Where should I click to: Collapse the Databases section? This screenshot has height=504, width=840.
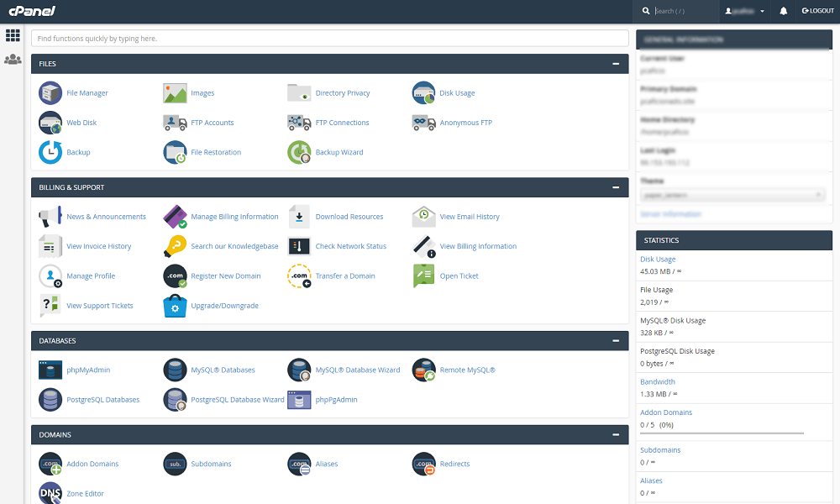(616, 341)
